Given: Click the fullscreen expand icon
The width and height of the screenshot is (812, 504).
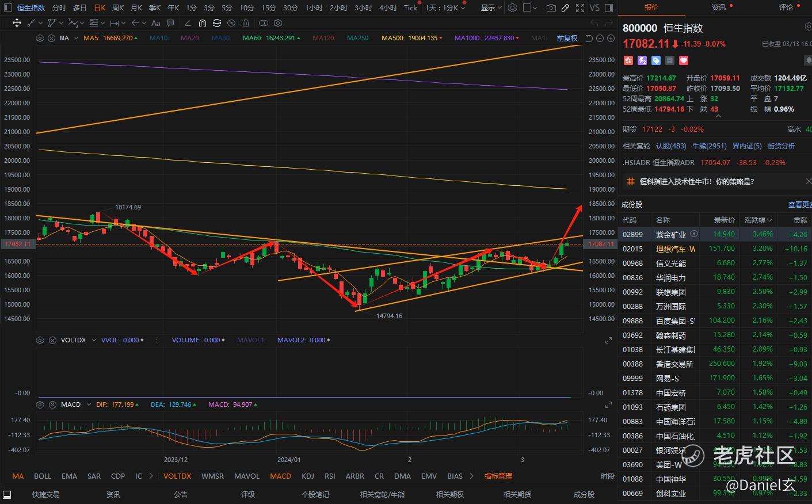Looking at the screenshot, I should tap(580, 7).
